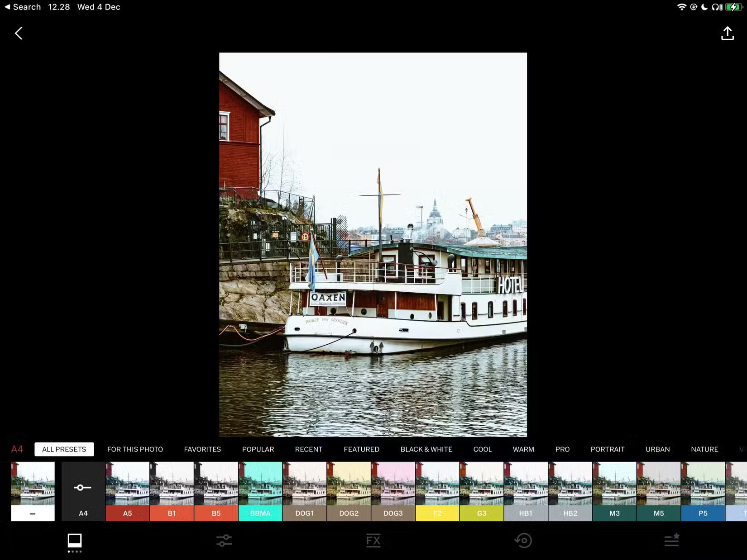Select the All Presets filter
Viewport: 747px width, 560px height.
(x=64, y=449)
